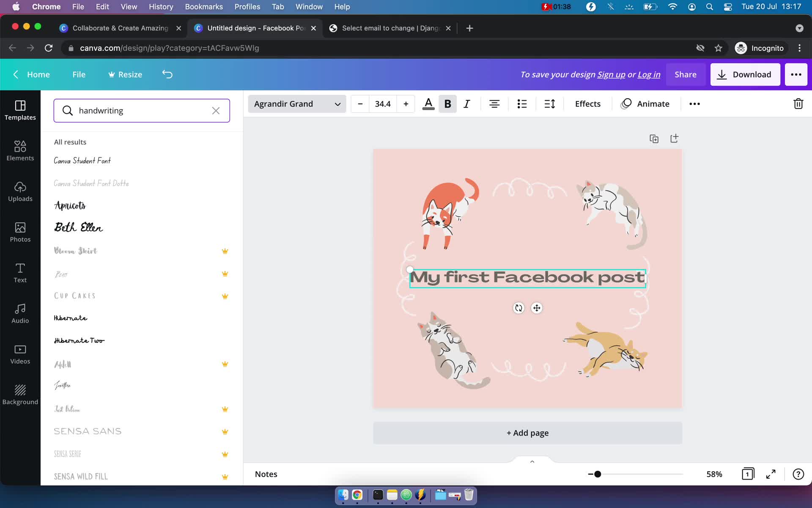The width and height of the screenshot is (812, 508).
Task: Open the Notes panel
Action: tap(266, 474)
